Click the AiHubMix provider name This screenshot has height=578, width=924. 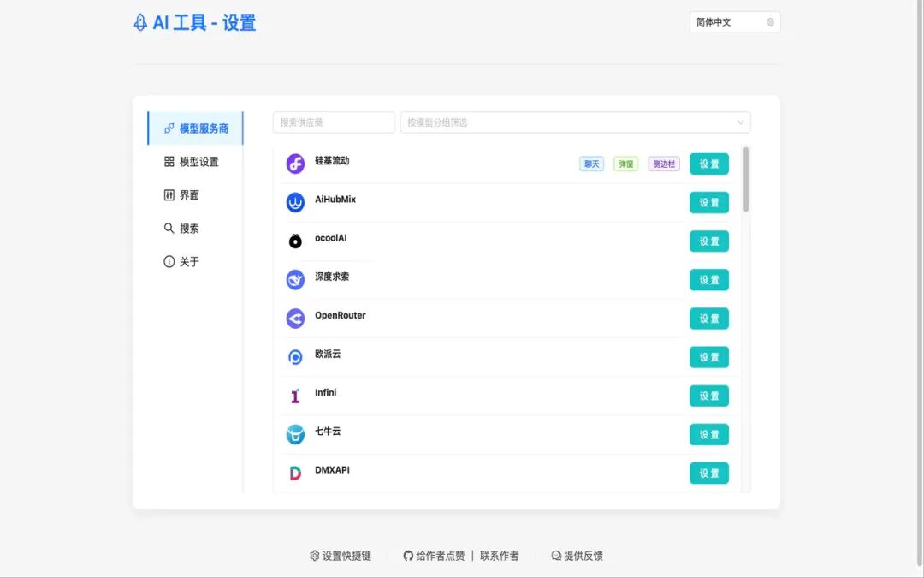coord(335,200)
